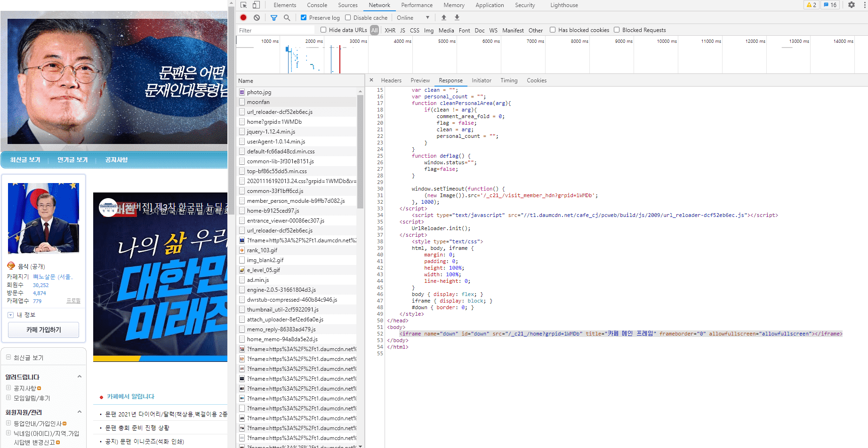The width and height of the screenshot is (868, 448).
Task: Click the network Filter text field
Action: [x=275, y=31]
